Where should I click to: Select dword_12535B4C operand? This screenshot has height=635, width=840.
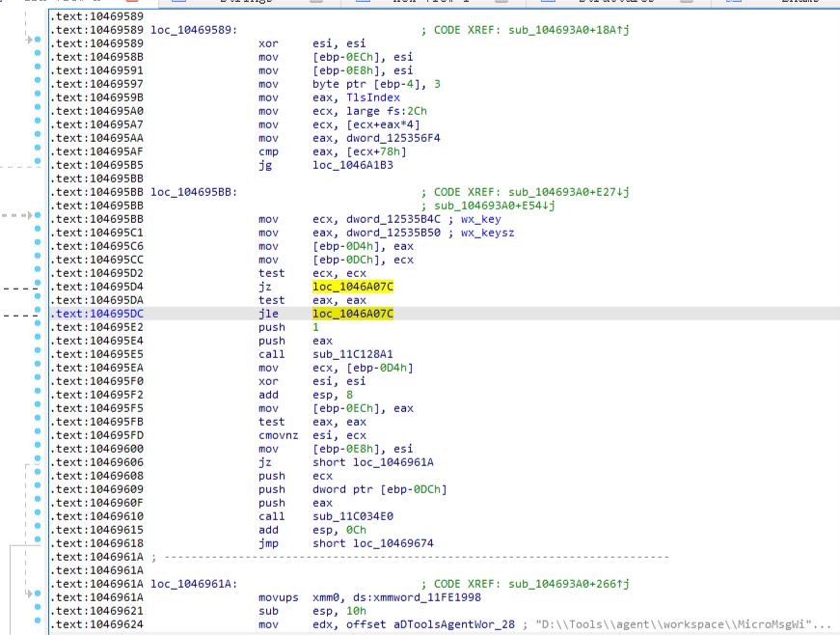coord(393,219)
